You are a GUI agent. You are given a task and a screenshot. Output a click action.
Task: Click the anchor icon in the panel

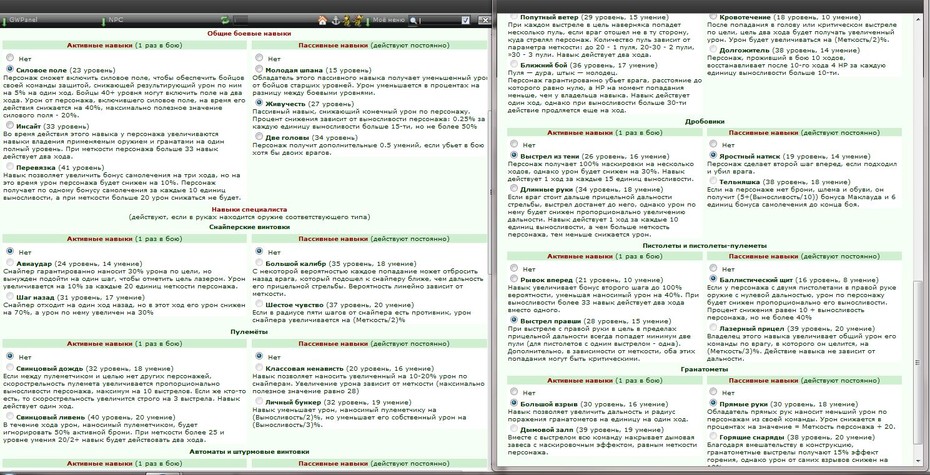334,21
